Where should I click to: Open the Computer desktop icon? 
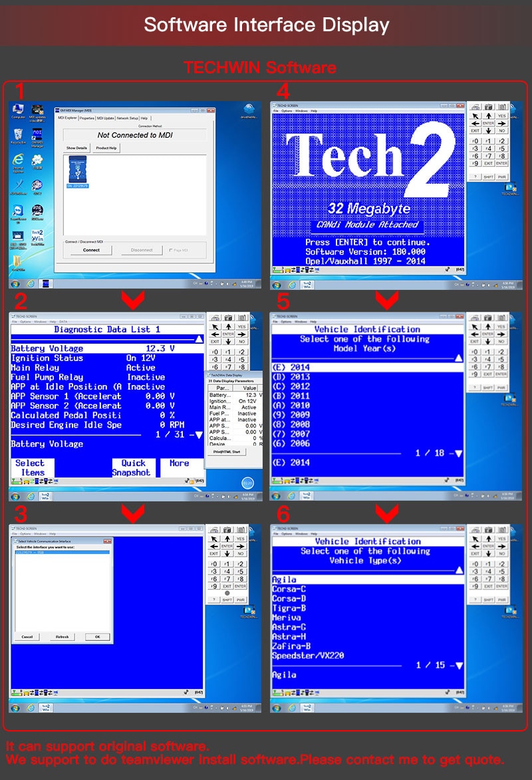tap(19, 112)
